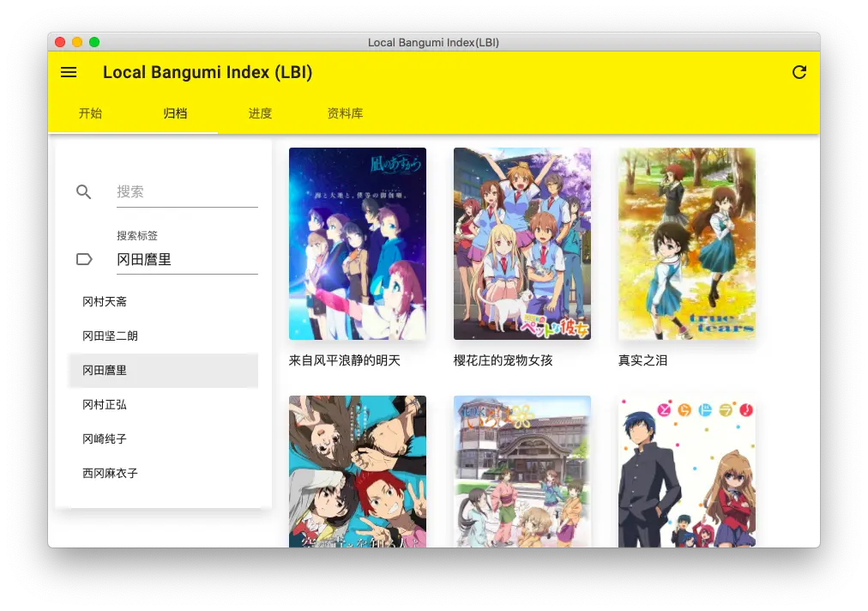Open the 进度 tab
This screenshot has width=868, height=611.
coord(260,113)
